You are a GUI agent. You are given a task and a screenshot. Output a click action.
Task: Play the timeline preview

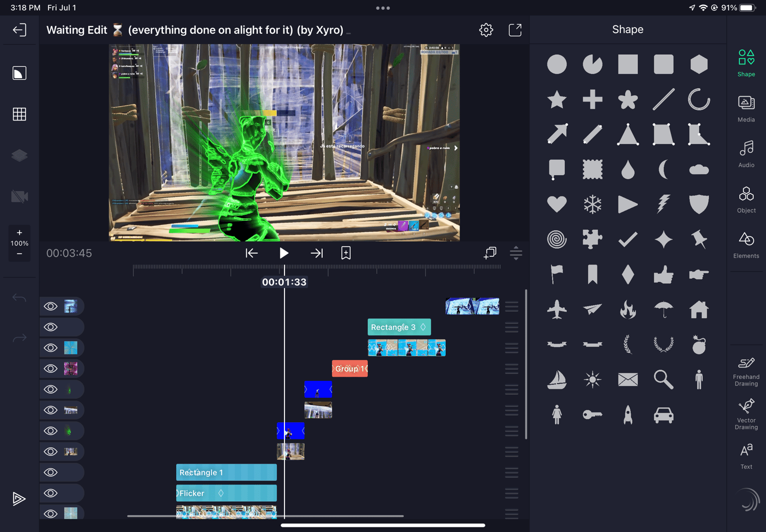pos(284,253)
